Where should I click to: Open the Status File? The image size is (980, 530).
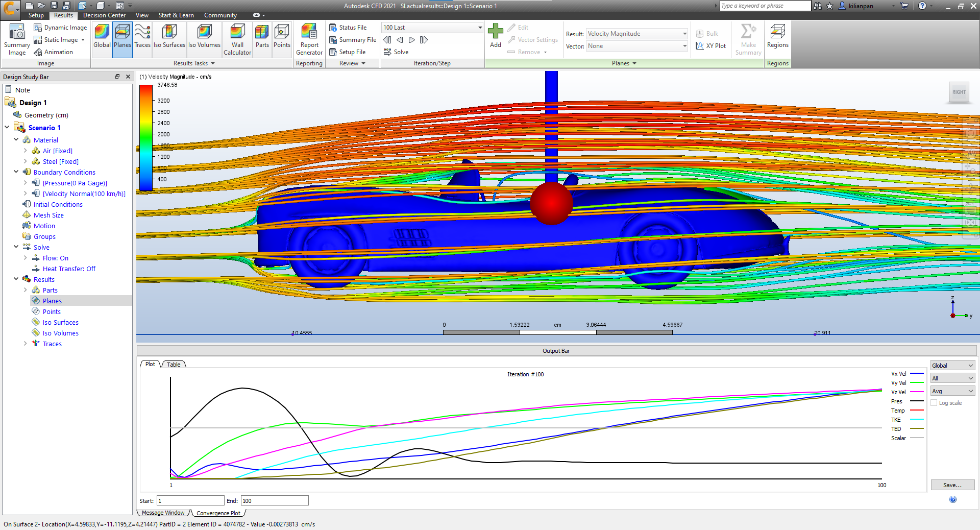[348, 28]
